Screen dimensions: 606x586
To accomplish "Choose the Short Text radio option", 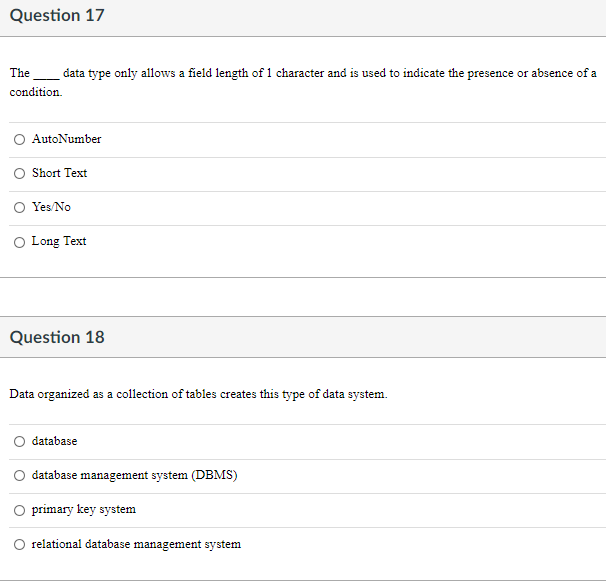I will point(19,174).
